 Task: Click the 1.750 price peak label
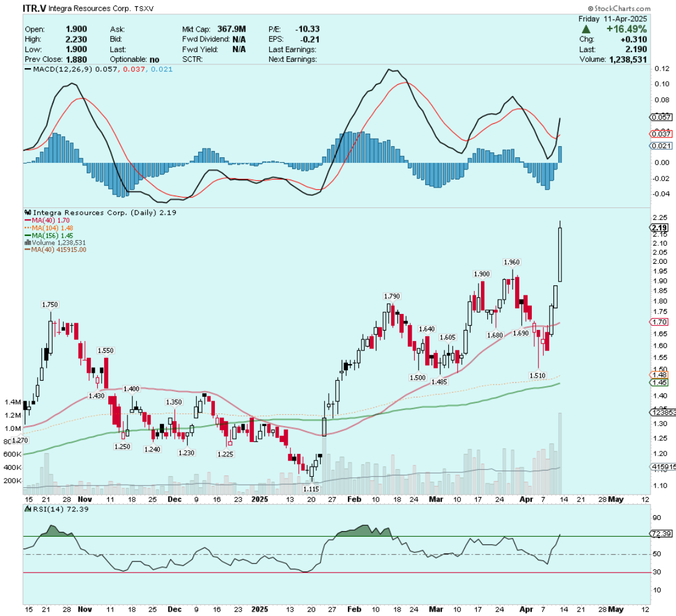(50, 305)
